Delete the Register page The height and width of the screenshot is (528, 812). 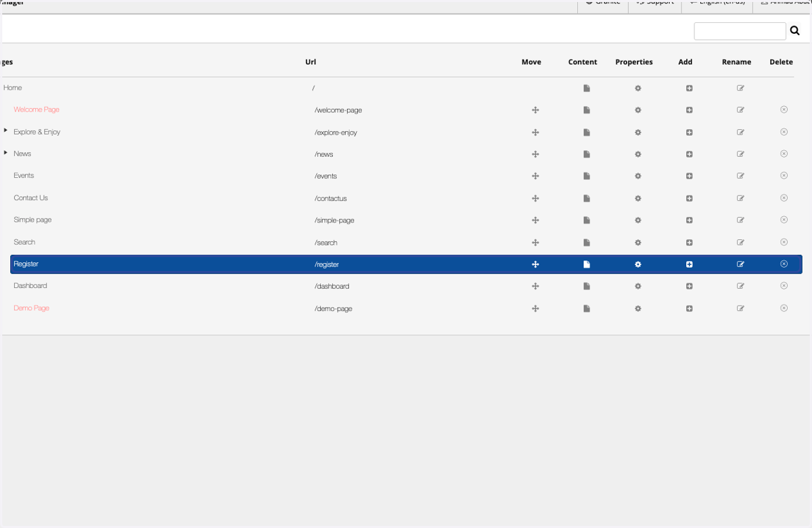784,264
